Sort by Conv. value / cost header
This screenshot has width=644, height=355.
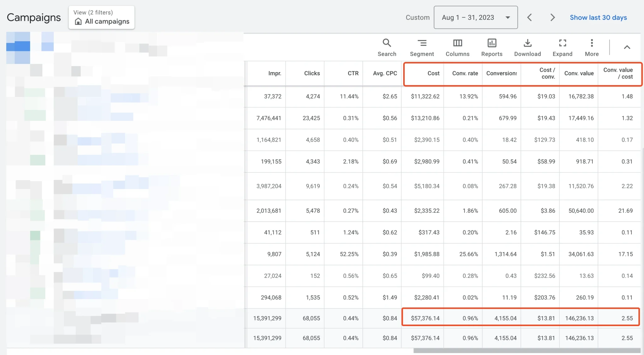tap(618, 73)
